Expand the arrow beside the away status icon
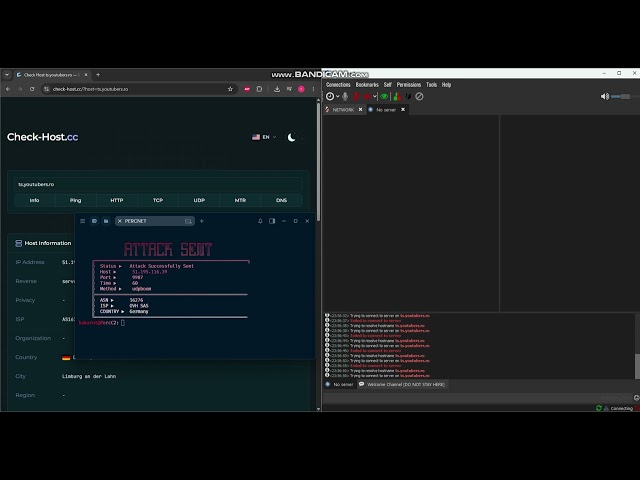This screenshot has height=480, width=640. [338, 97]
